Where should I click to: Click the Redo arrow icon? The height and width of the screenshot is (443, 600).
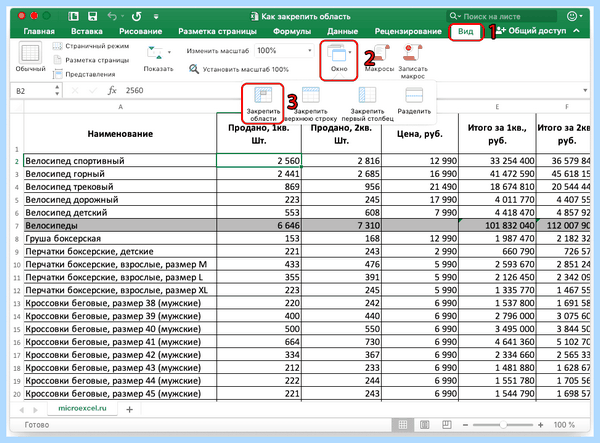coord(137,16)
